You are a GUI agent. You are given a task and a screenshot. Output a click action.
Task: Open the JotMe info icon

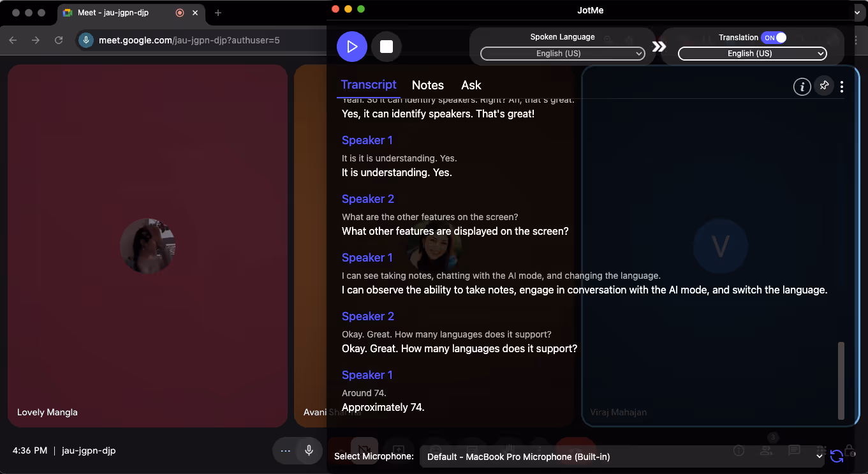coord(802,86)
